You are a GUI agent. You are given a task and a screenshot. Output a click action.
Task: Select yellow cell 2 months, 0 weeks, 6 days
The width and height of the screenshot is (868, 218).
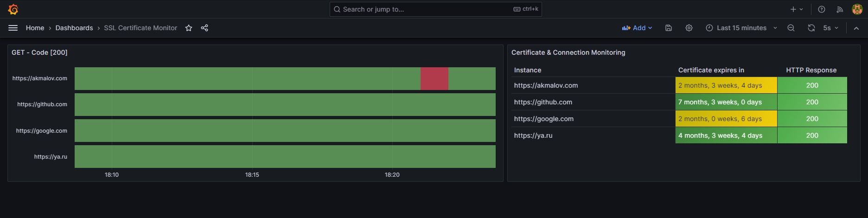726,119
